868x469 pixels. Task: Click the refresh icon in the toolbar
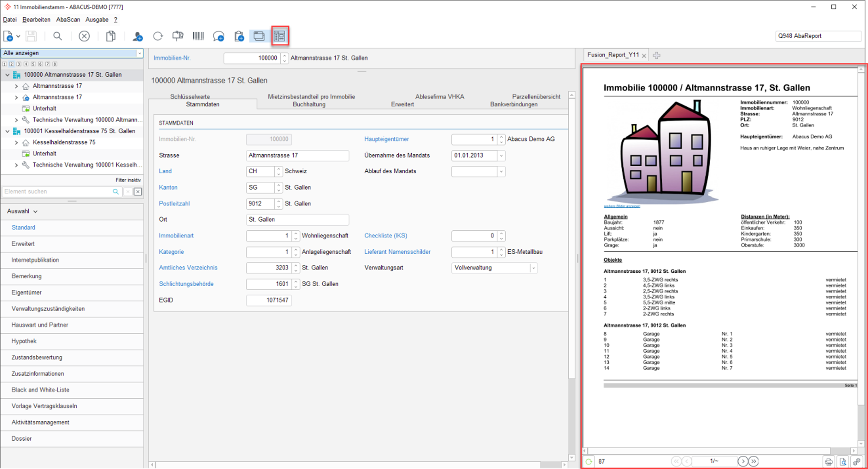[x=158, y=36]
